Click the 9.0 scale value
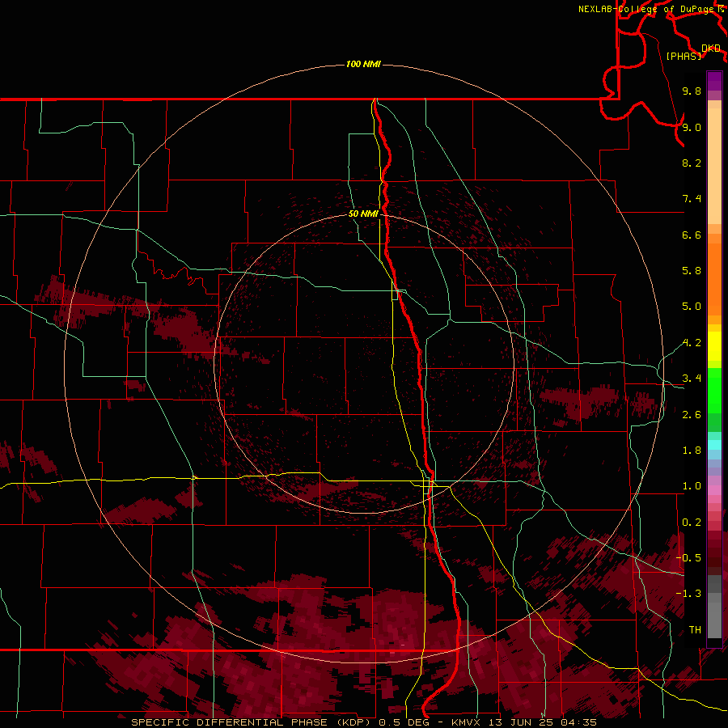The width and height of the screenshot is (728, 728). (692, 127)
